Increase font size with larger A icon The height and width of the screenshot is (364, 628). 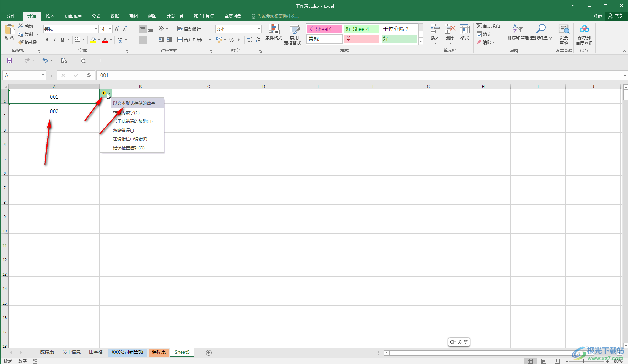[117, 29]
